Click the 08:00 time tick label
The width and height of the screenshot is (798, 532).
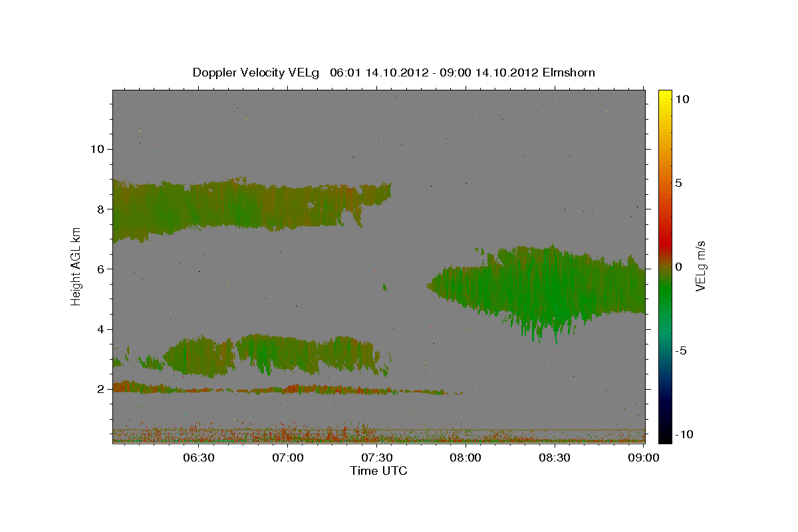coord(465,458)
